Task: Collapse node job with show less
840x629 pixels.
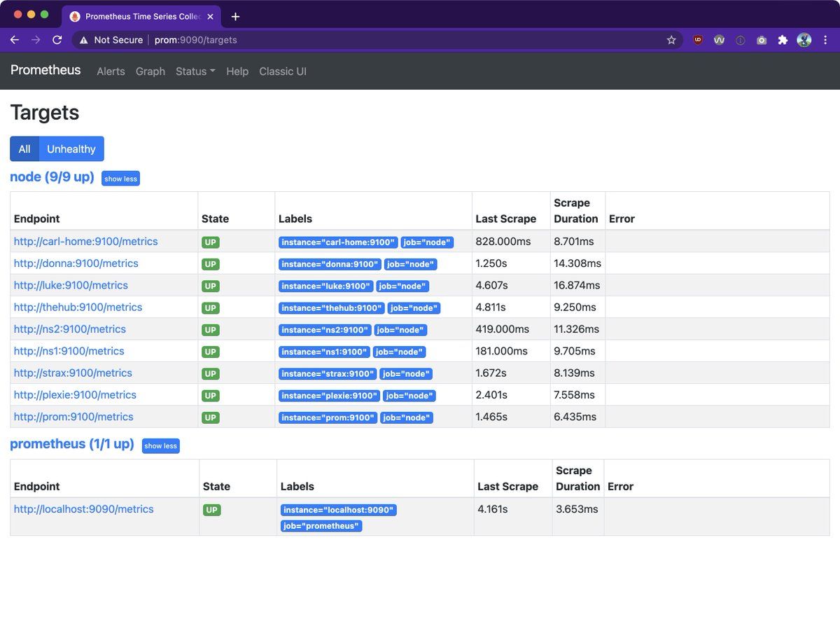Action: (x=120, y=179)
